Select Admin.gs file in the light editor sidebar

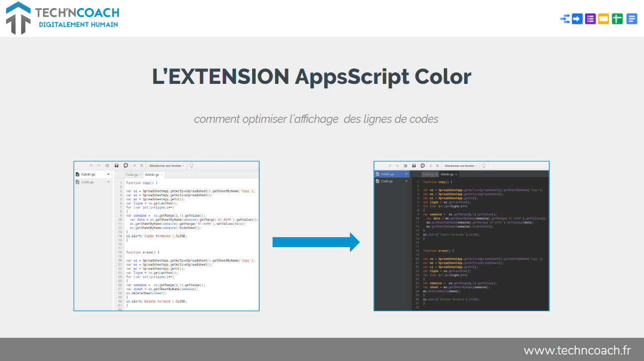[x=93, y=174]
